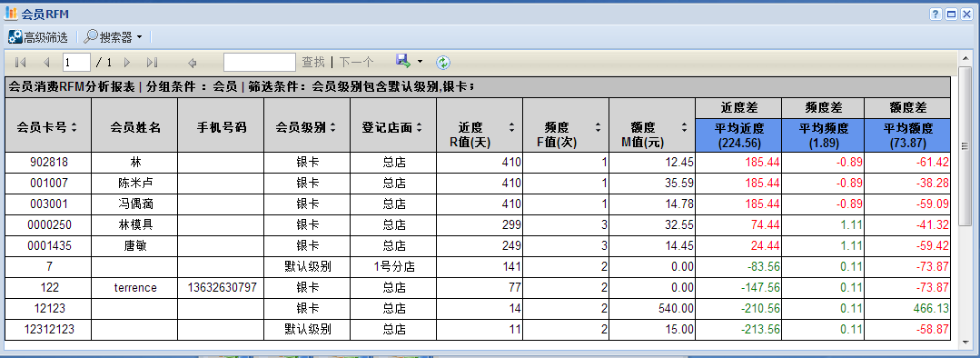Open the help question mark button
This screenshot has height=358, width=980.
[x=935, y=15]
